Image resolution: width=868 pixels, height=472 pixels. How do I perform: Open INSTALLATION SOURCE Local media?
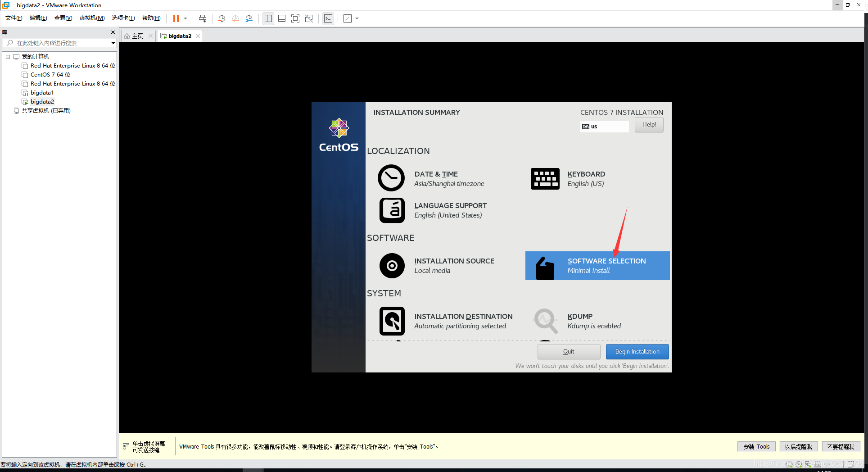454,265
